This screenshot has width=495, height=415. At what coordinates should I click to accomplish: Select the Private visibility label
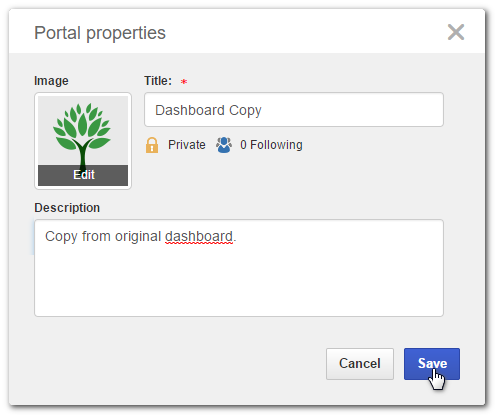point(187,145)
